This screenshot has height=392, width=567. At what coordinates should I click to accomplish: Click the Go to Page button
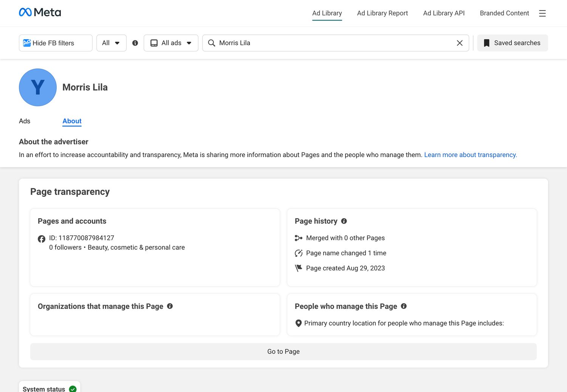click(283, 352)
